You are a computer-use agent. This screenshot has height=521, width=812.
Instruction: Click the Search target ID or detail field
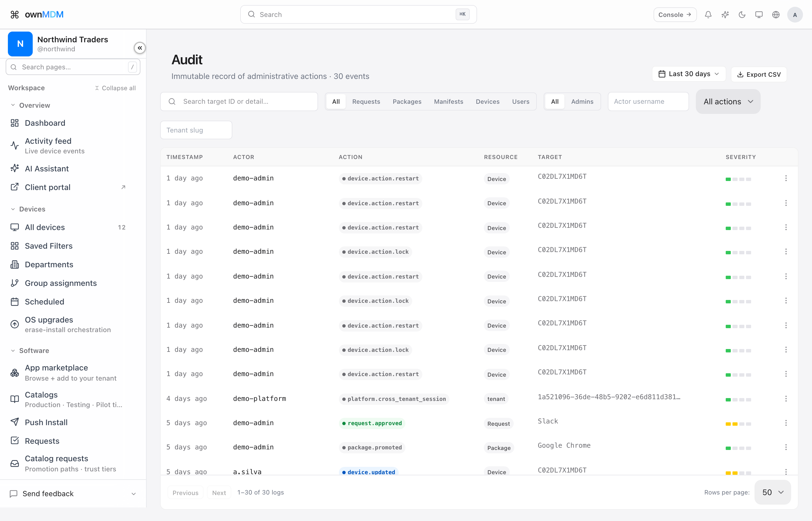pos(239,101)
